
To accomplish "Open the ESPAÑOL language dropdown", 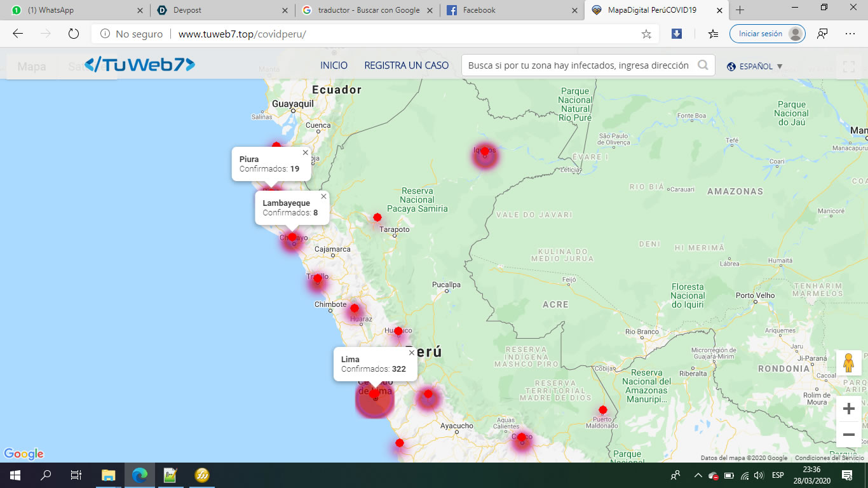I will pos(755,66).
